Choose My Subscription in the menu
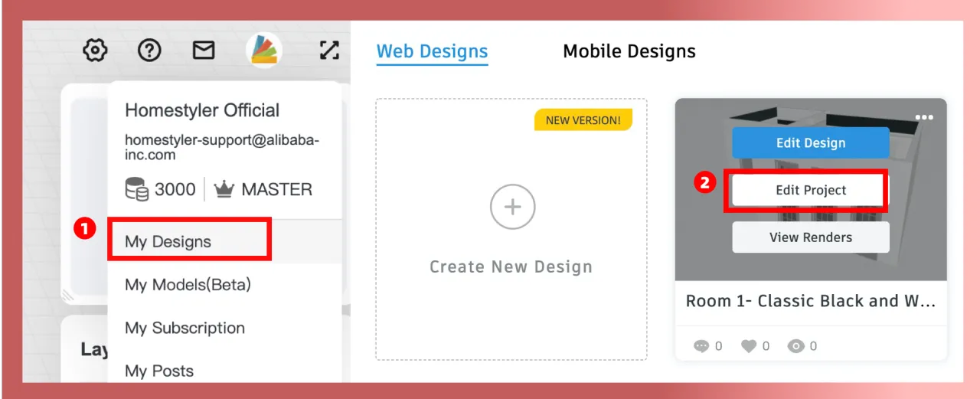Image resolution: width=980 pixels, height=399 pixels. 185,328
